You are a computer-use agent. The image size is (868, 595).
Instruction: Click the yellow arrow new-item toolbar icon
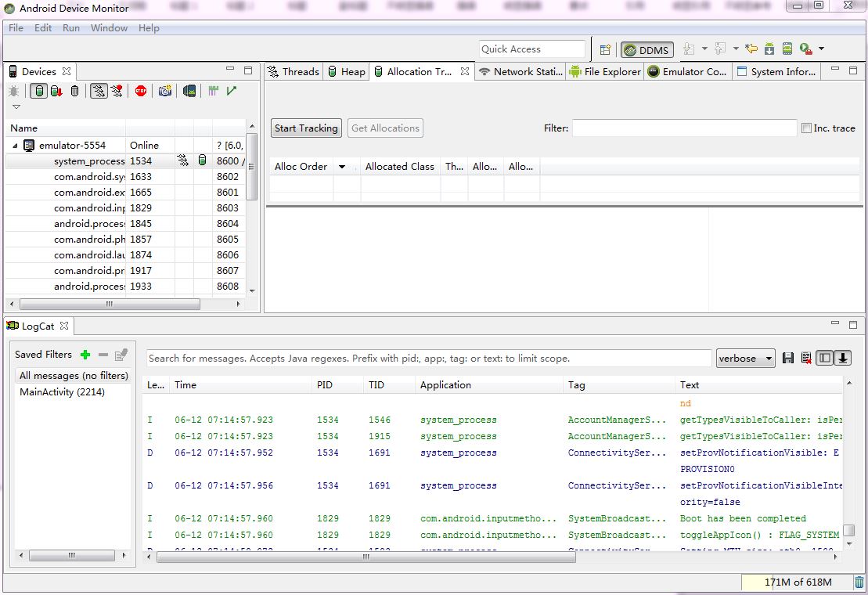[751, 49]
